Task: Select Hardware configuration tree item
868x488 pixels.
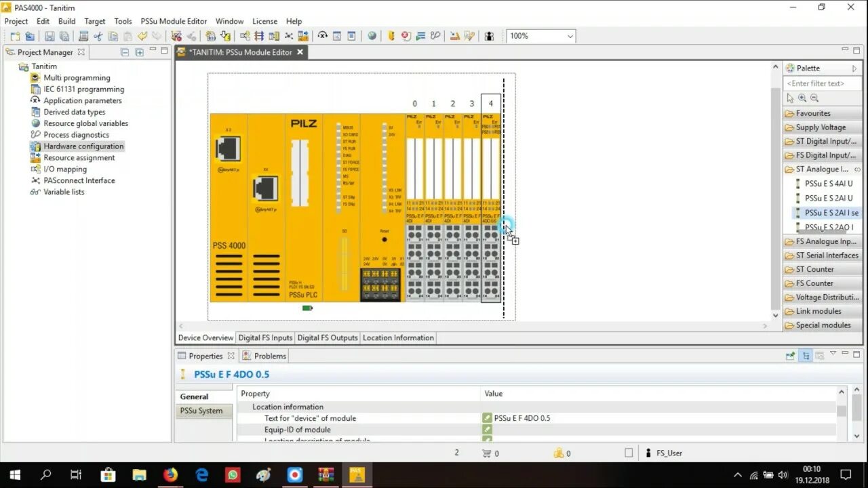Action: click(83, 146)
